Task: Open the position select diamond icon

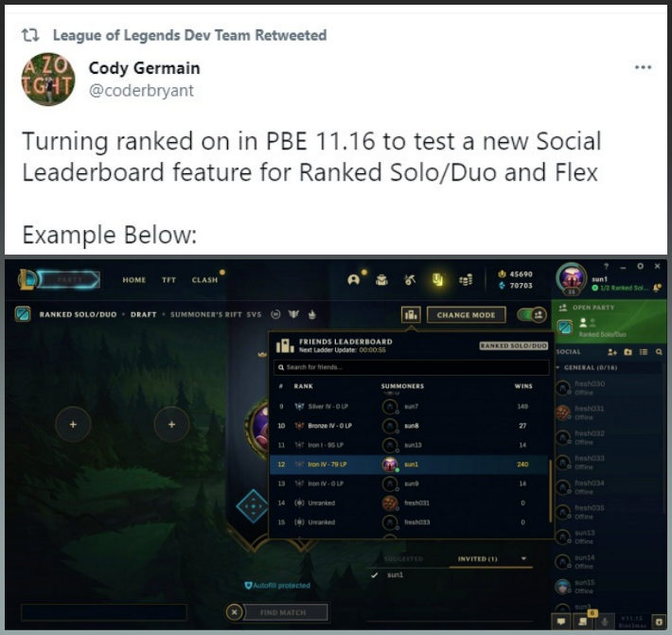Action: [x=253, y=505]
